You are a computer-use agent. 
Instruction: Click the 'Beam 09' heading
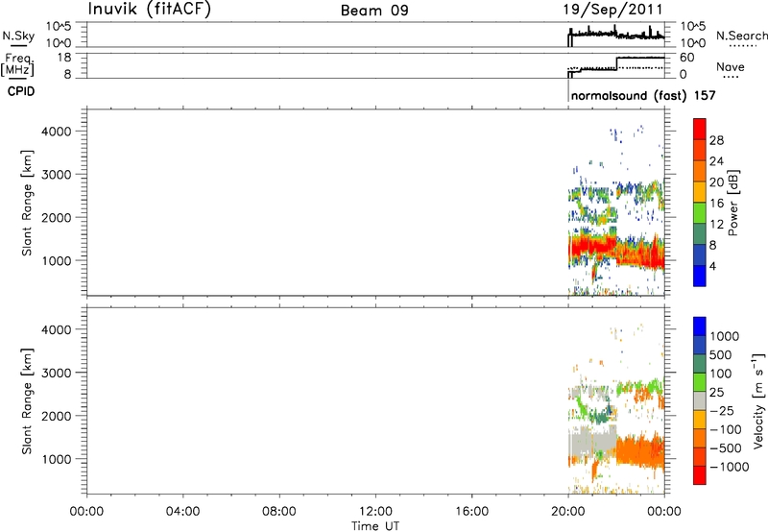[x=374, y=11]
